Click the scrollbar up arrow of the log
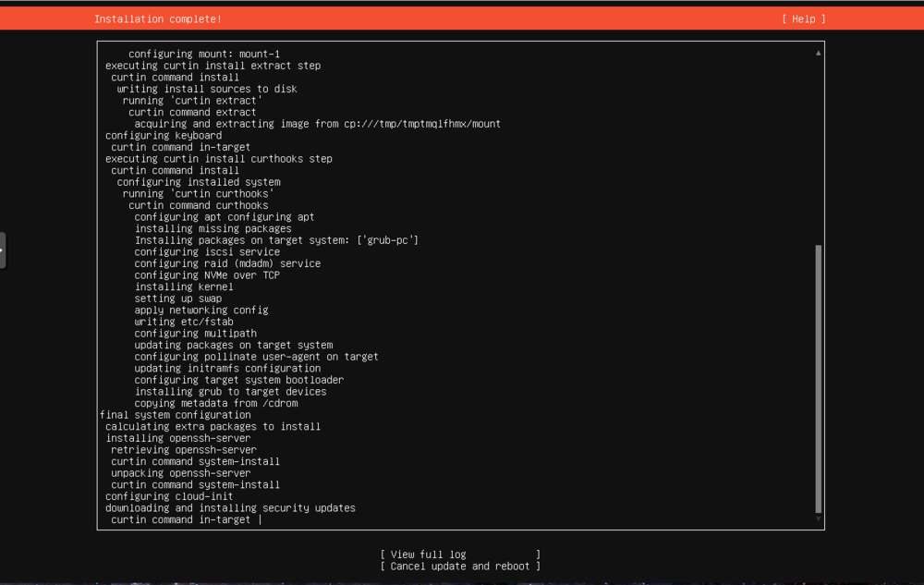 pyautogui.click(x=817, y=53)
